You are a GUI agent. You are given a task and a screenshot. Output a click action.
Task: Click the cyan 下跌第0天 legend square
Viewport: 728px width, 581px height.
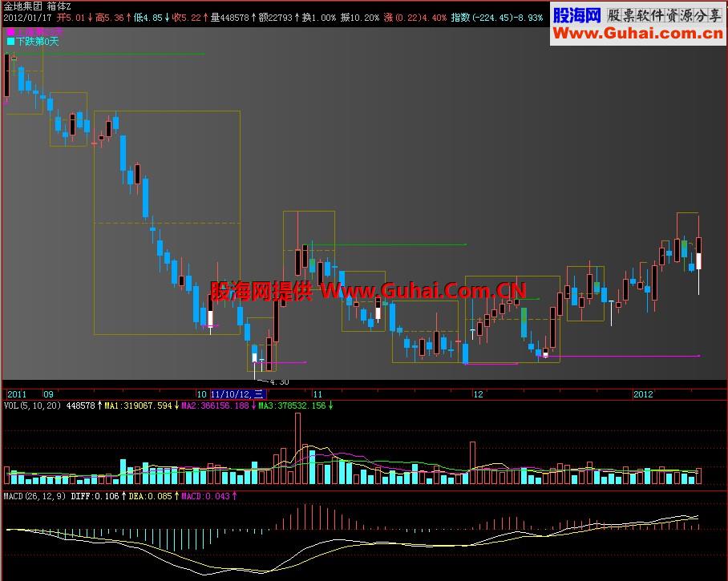pos(10,42)
